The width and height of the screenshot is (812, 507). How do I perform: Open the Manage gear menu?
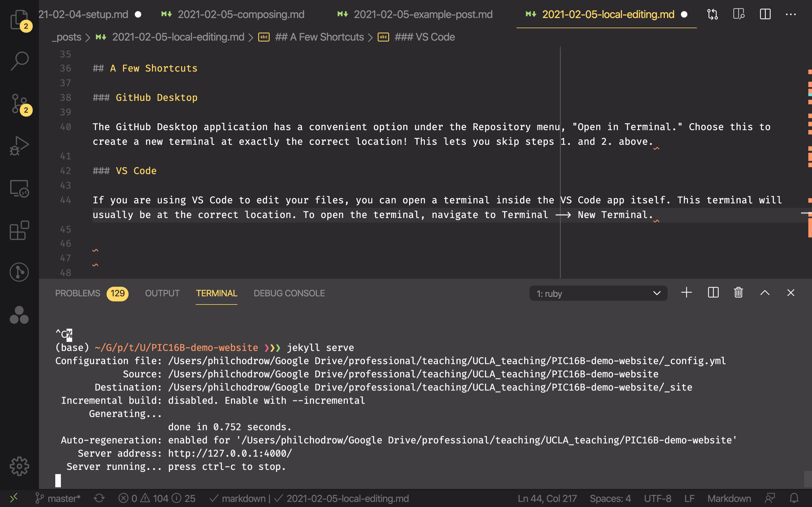(x=19, y=466)
